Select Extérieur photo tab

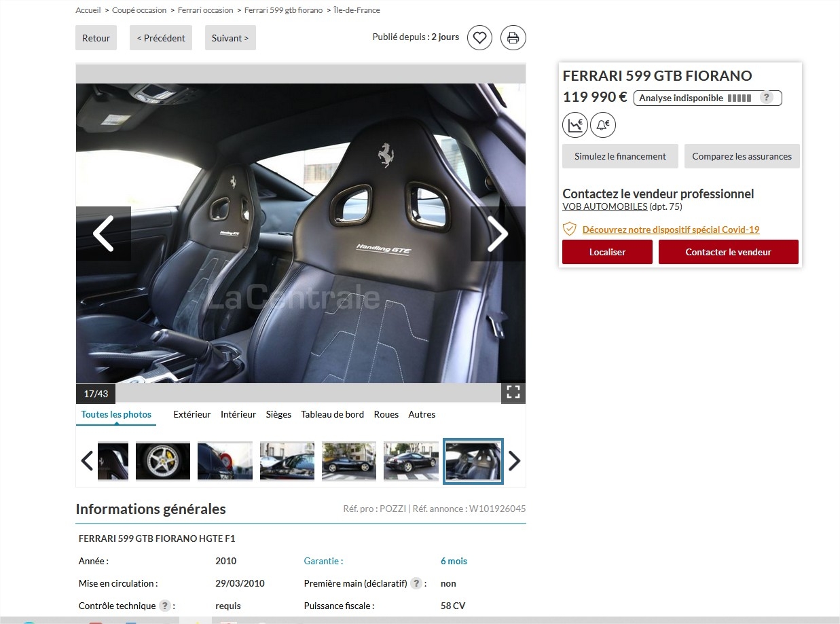click(192, 414)
